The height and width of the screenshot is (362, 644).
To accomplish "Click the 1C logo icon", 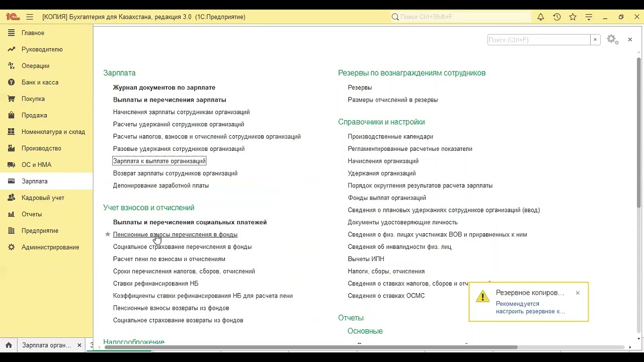I will point(13,17).
